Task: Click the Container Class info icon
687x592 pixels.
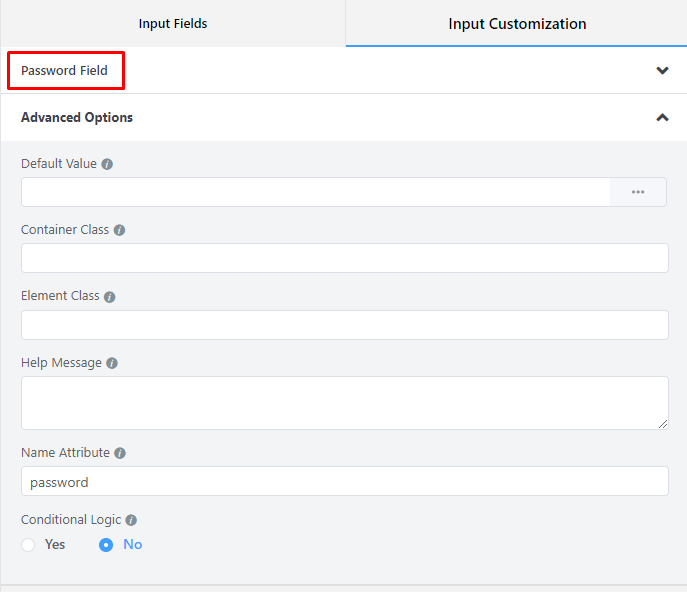Action: point(119,230)
